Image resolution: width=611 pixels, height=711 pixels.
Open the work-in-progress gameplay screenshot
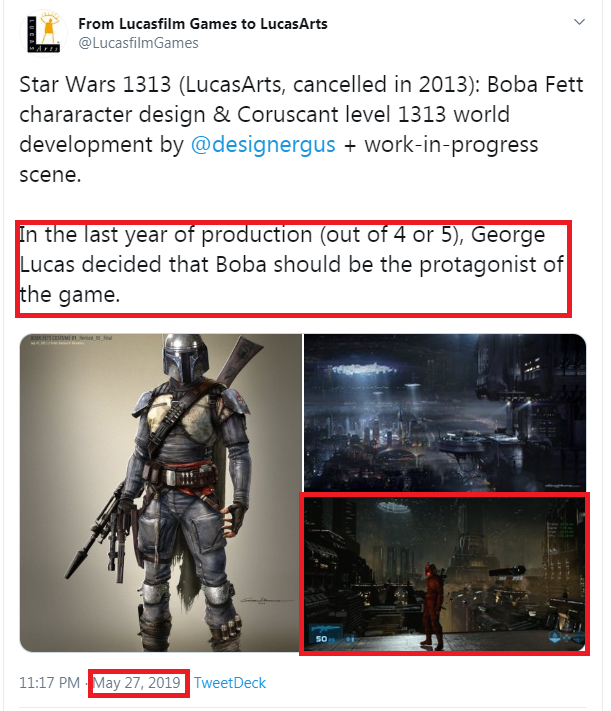click(445, 574)
